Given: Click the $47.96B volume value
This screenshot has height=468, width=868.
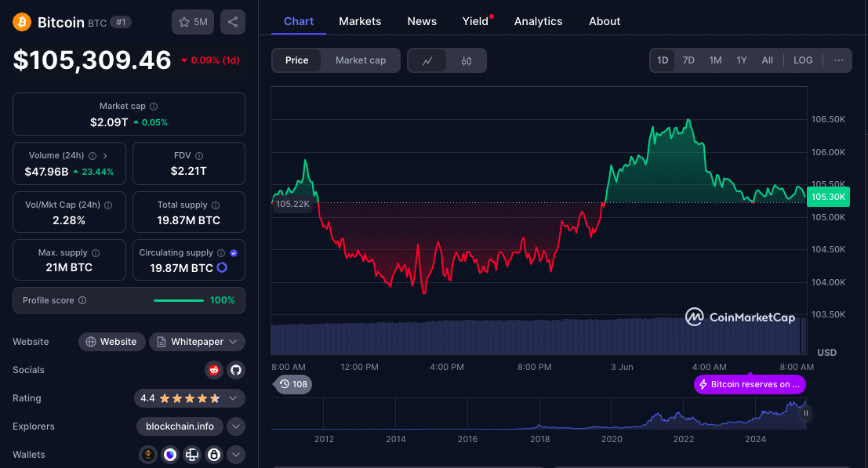Looking at the screenshot, I should 46,172.
